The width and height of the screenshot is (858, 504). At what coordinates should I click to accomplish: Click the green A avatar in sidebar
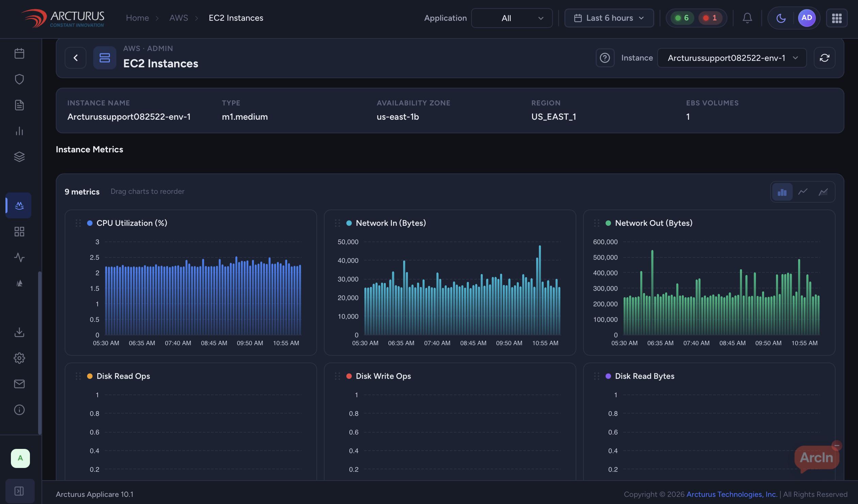click(x=20, y=458)
